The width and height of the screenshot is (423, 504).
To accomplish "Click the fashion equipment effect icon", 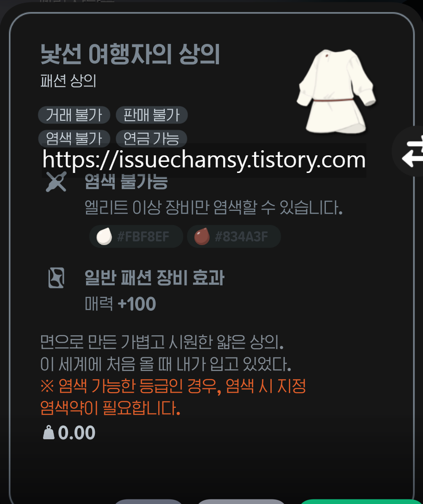I will [56, 278].
